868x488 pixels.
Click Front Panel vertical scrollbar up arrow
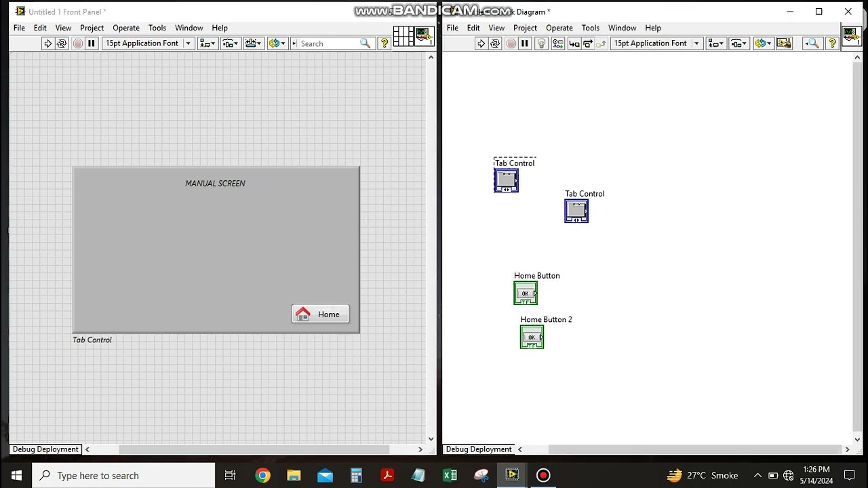[431, 58]
